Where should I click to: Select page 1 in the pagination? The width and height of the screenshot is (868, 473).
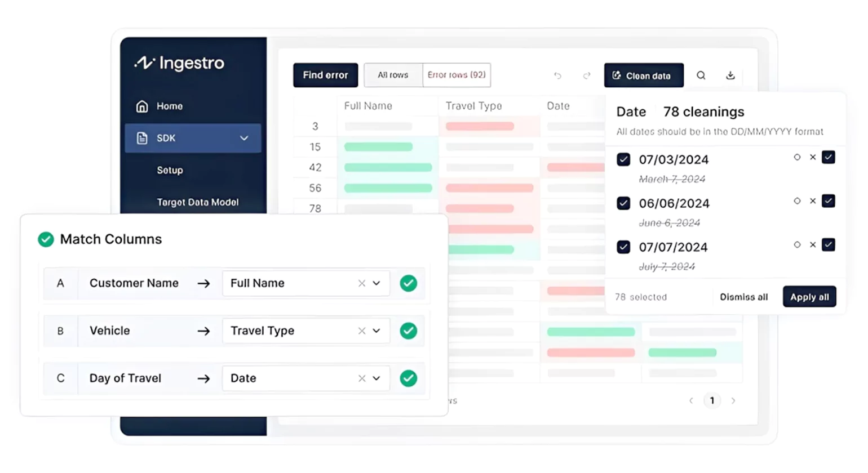pyautogui.click(x=712, y=400)
